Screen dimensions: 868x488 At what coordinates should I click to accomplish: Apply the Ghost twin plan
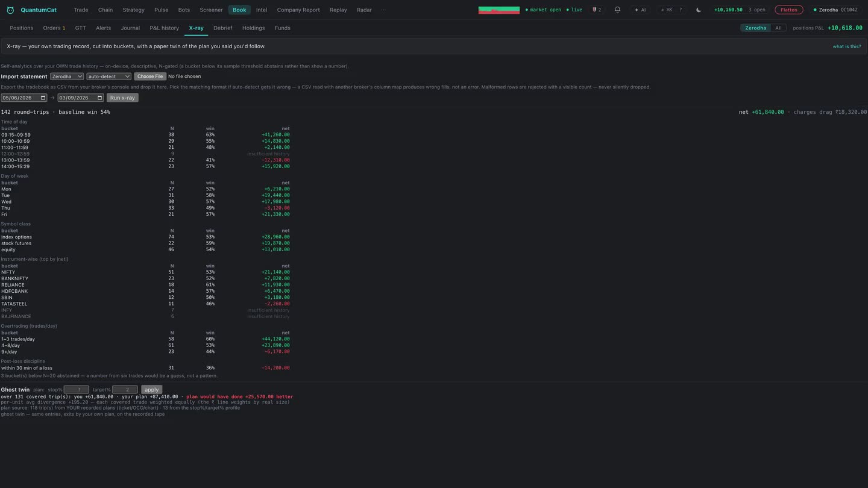[x=151, y=390]
